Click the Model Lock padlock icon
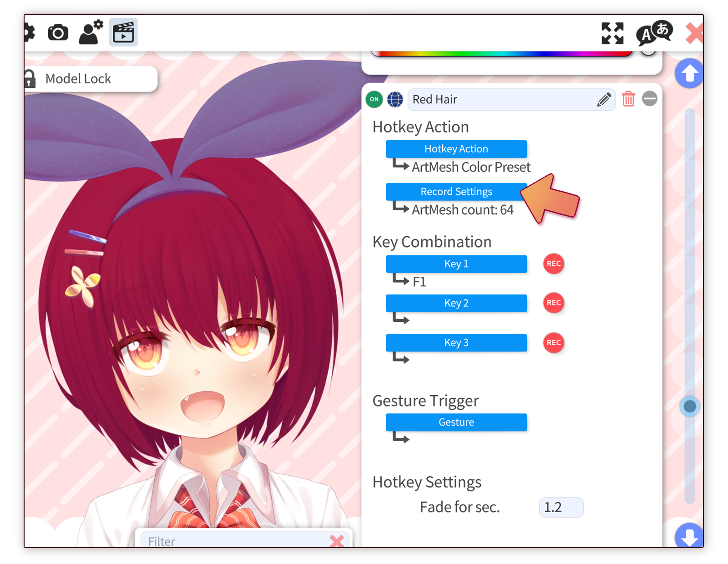 pyautogui.click(x=30, y=78)
